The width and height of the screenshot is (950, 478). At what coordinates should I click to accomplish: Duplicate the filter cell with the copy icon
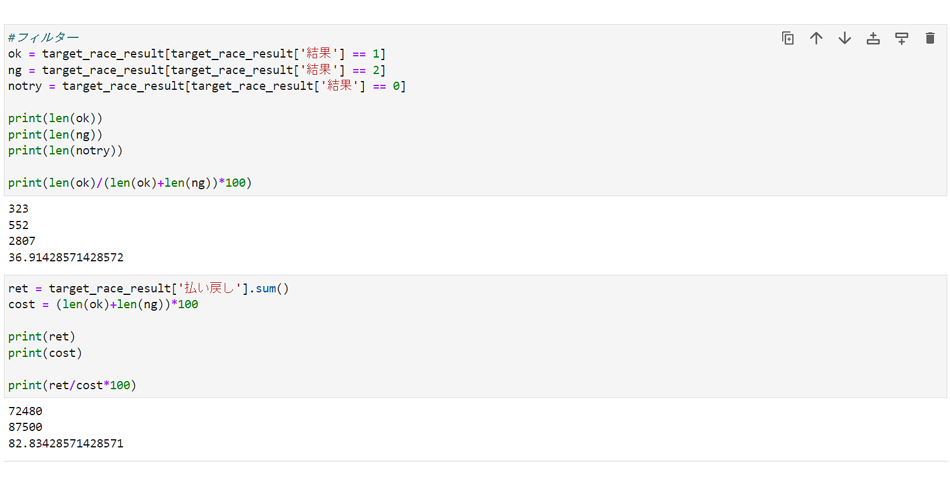pos(788,38)
